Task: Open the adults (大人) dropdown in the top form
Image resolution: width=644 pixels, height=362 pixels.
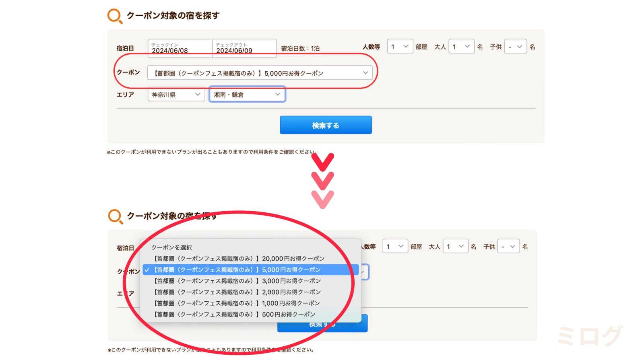Action: tap(461, 47)
